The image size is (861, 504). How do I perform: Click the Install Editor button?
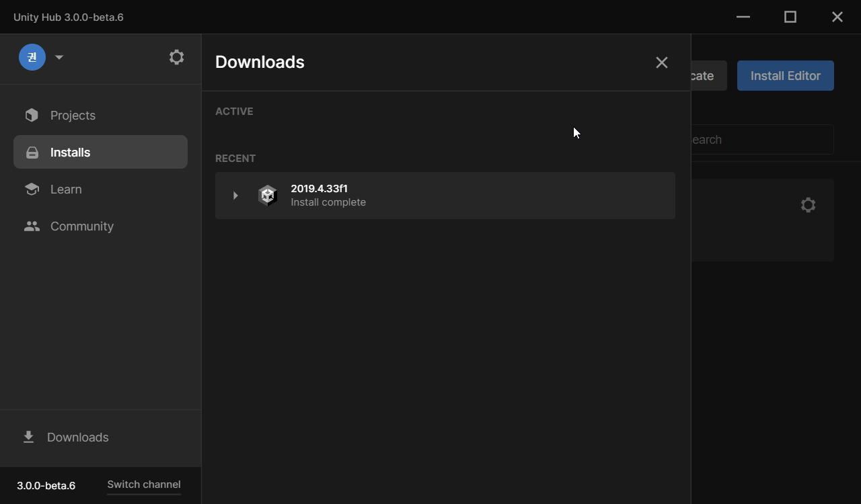786,76
